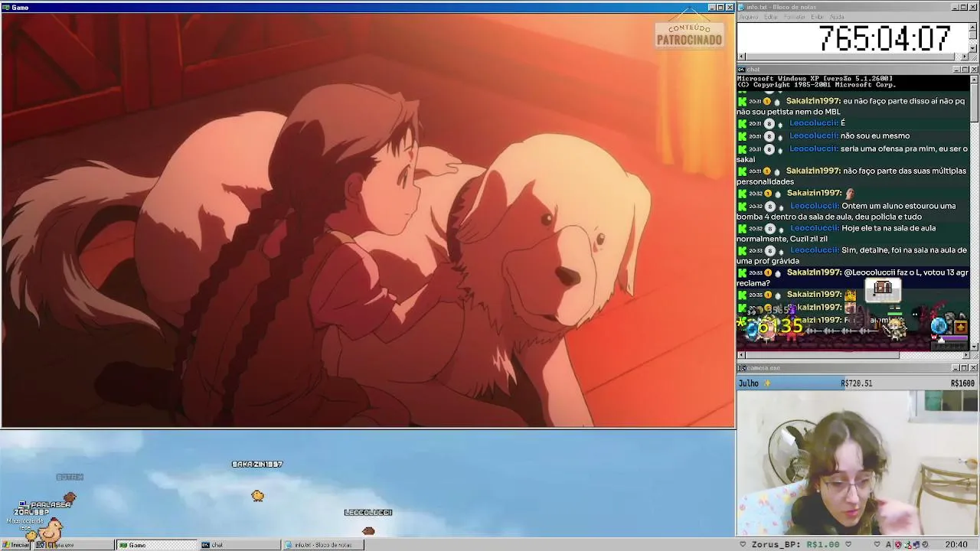Click the heart icon right of R$1.00
980x551 pixels.
pyautogui.click(x=848, y=545)
